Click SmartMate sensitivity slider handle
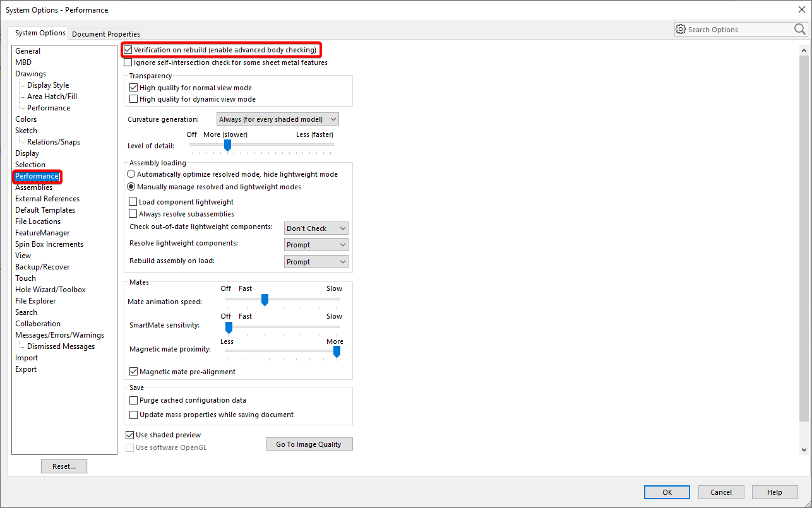 pos(229,327)
